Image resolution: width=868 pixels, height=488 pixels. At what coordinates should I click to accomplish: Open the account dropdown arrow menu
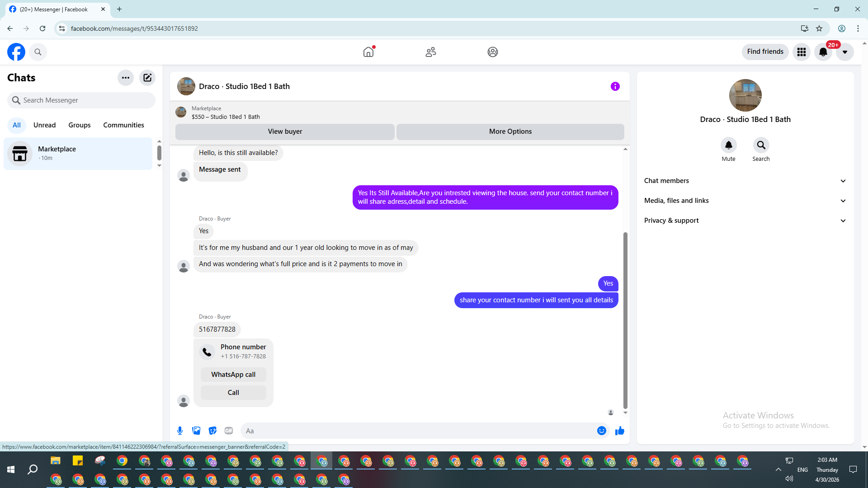[844, 52]
